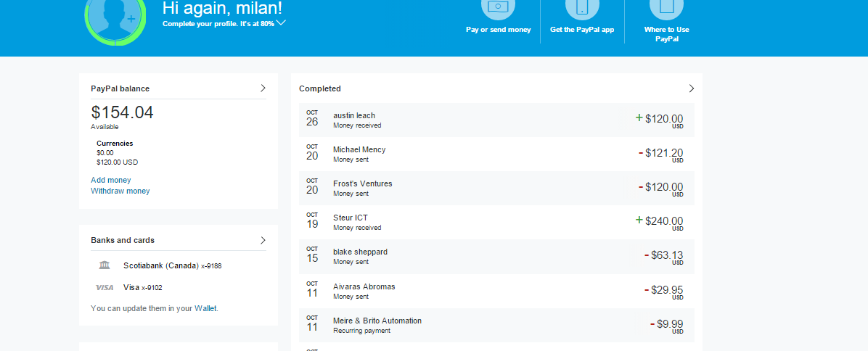The image size is (868, 351).
Task: Click Pay or send money label
Action: [498, 30]
